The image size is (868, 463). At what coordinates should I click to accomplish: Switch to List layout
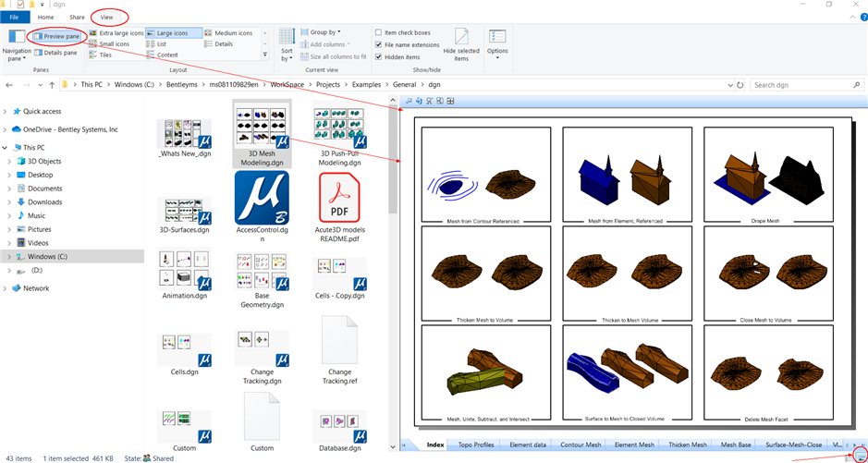[x=156, y=44]
